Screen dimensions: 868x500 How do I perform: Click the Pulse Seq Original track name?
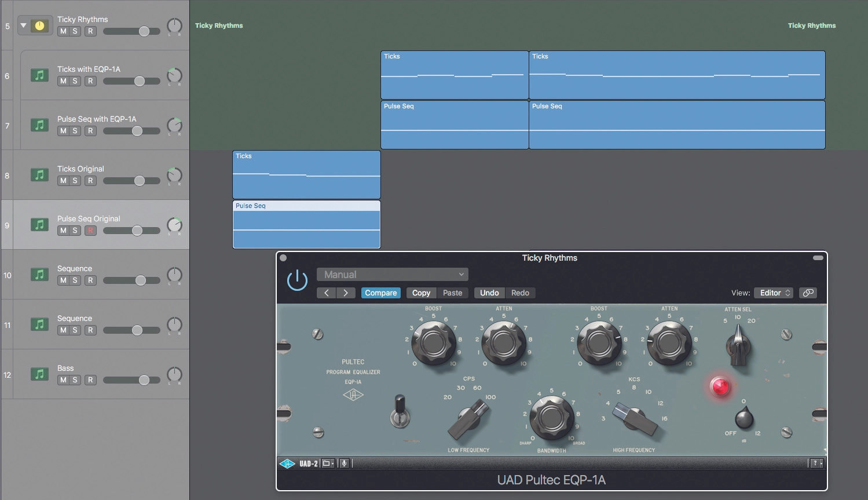pyautogui.click(x=89, y=218)
